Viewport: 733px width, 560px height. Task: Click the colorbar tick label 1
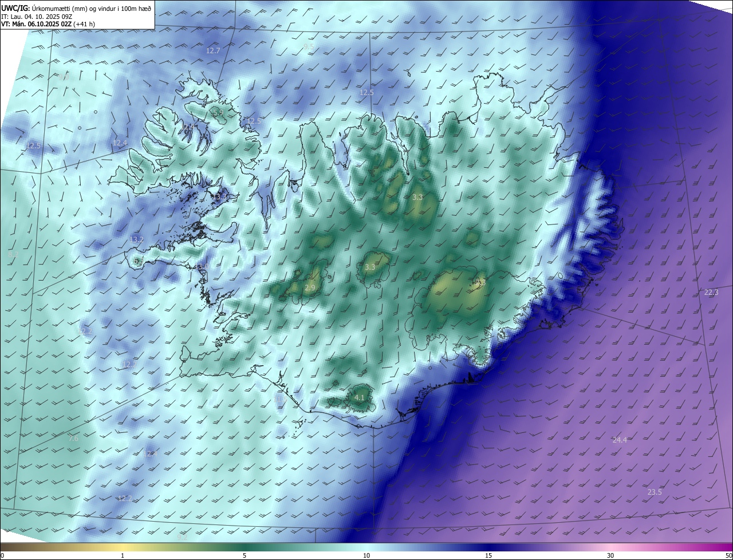123,555
